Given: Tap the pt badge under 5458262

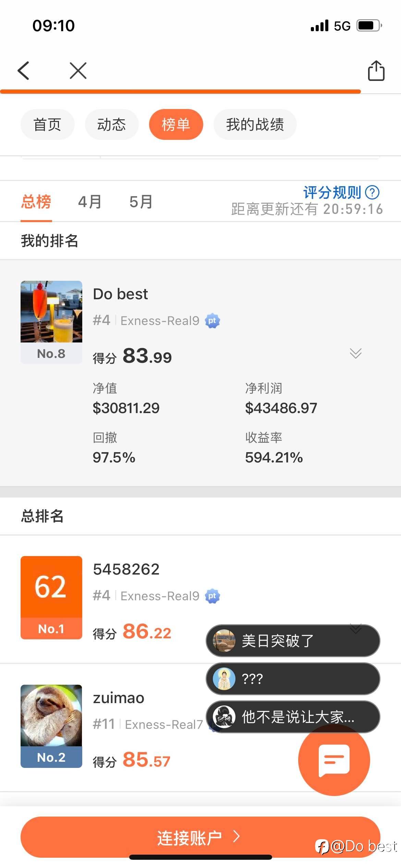Looking at the screenshot, I should [212, 596].
